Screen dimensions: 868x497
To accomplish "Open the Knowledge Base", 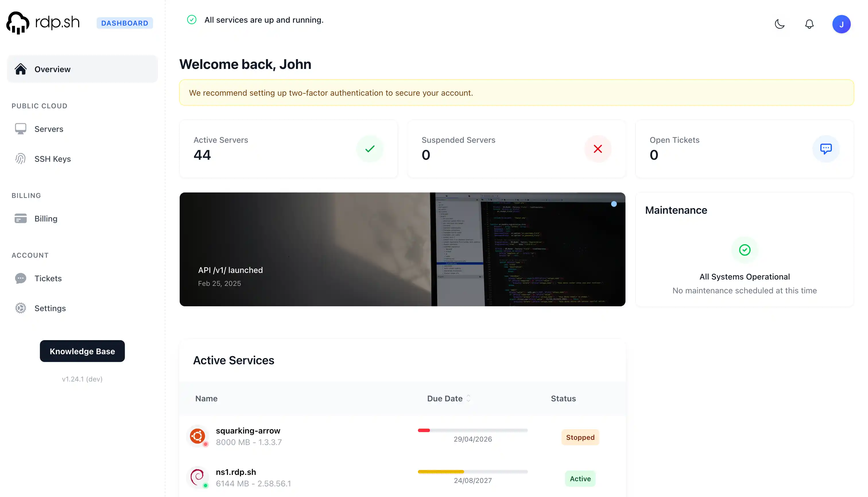I will tap(82, 351).
